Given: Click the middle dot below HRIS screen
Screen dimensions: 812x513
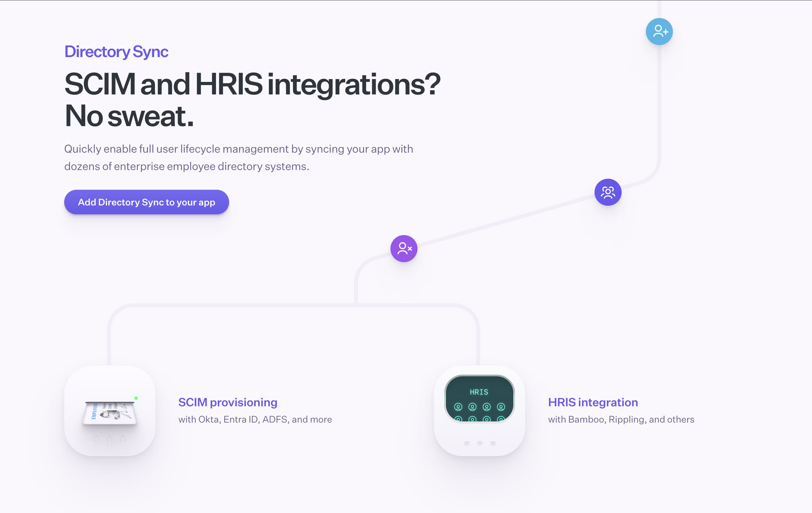Looking at the screenshot, I should (x=480, y=443).
